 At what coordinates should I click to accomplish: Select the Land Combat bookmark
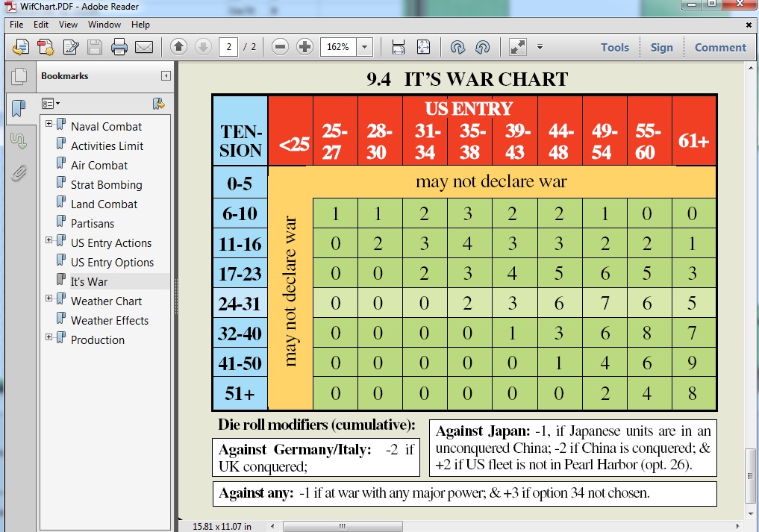click(x=104, y=204)
